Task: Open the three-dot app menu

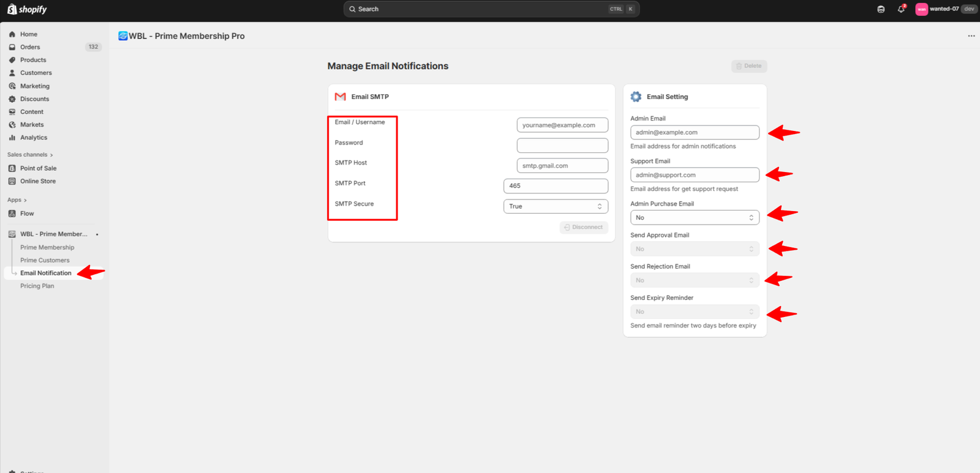Action: click(x=971, y=36)
